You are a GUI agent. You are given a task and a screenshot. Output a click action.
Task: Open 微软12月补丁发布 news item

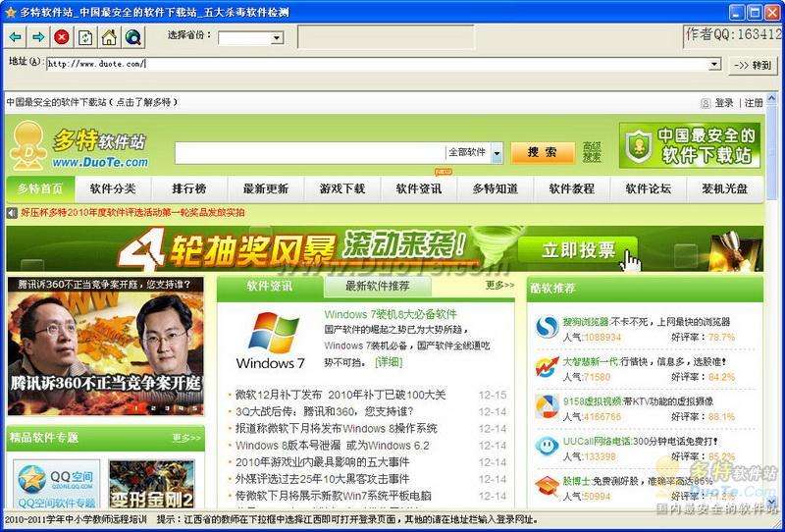point(340,395)
